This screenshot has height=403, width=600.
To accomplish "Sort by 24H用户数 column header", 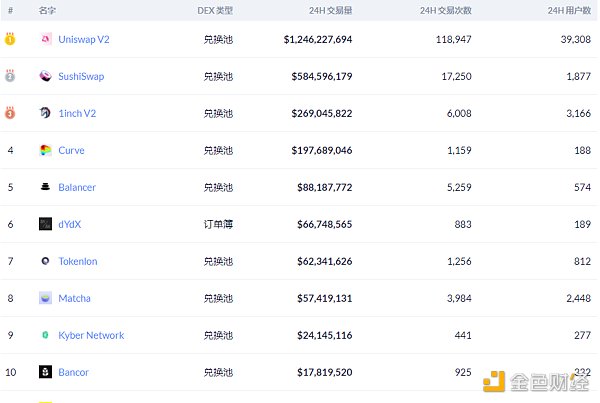I will pos(566,9).
